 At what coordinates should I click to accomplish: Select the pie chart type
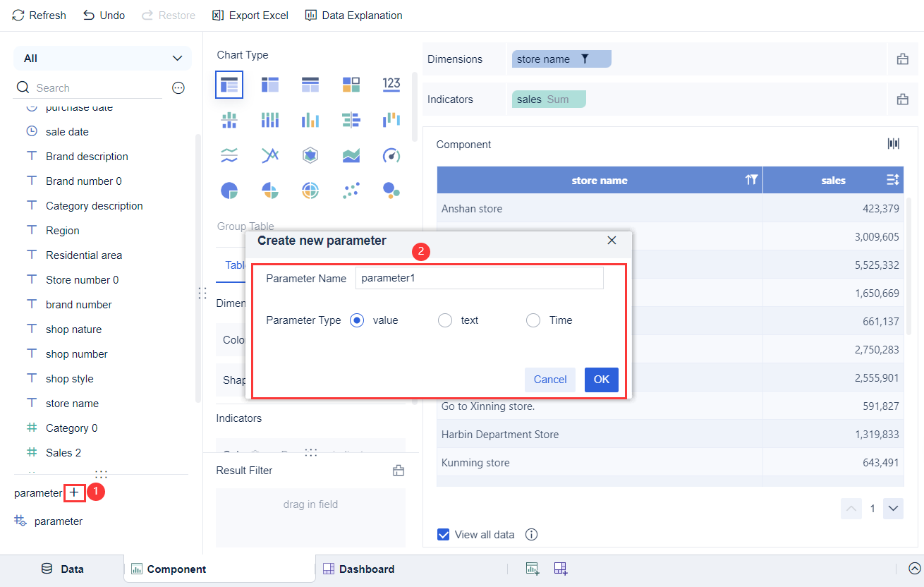pos(230,190)
